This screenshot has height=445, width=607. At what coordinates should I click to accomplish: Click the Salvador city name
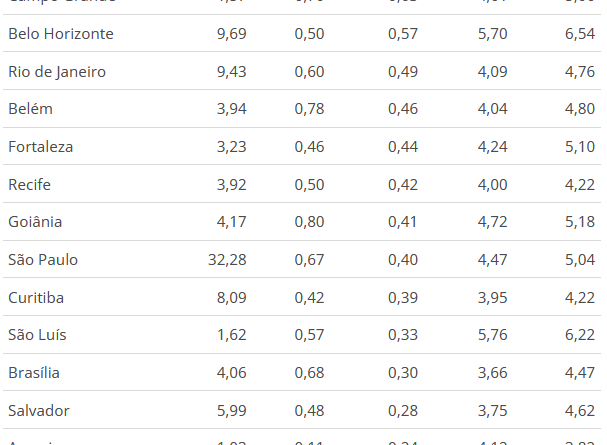[x=39, y=411]
